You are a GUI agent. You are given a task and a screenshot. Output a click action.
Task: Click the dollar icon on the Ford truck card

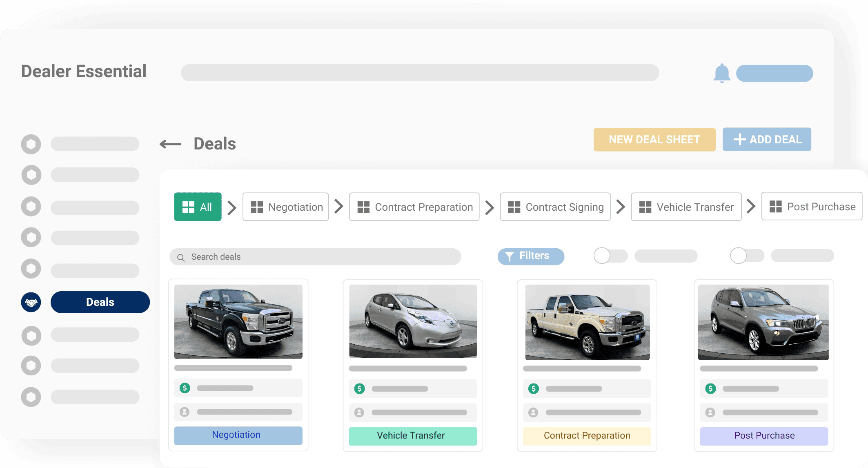185,388
